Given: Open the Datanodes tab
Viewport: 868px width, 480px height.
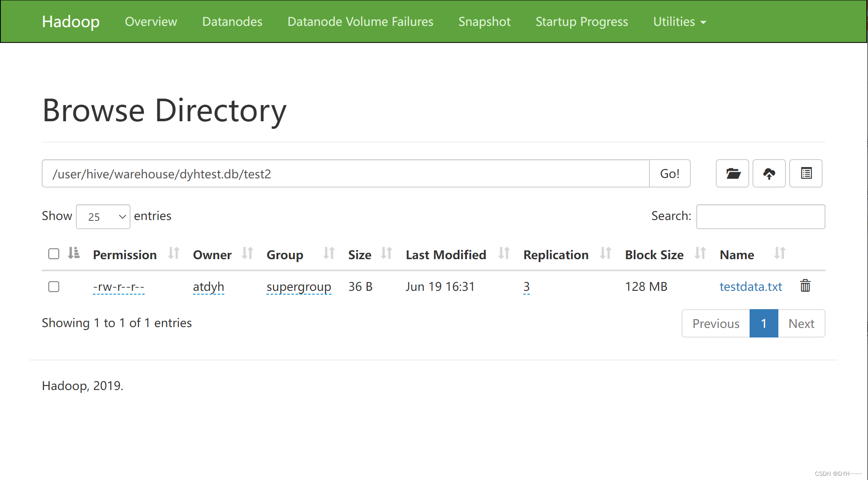Looking at the screenshot, I should click(232, 22).
